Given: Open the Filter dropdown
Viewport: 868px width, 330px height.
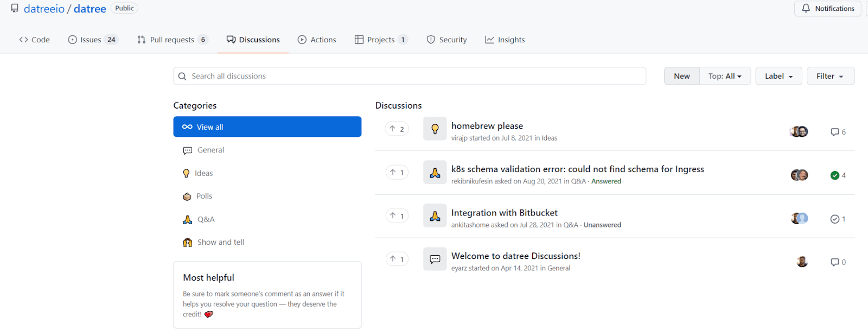Looking at the screenshot, I should coord(830,76).
